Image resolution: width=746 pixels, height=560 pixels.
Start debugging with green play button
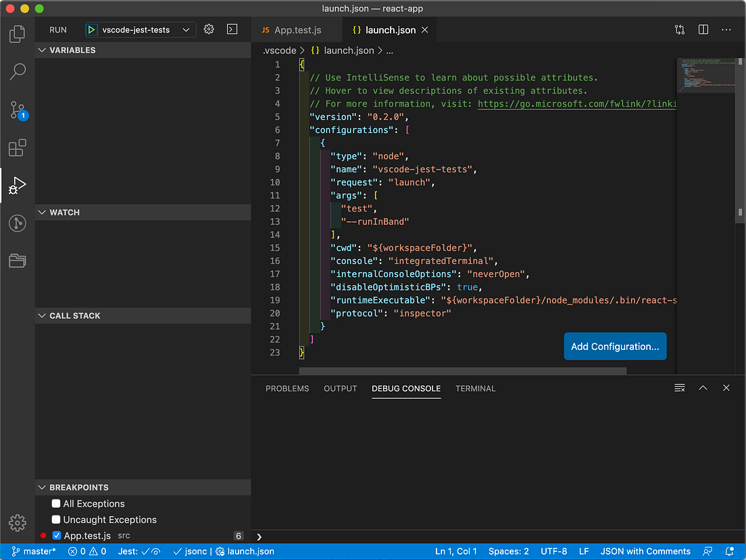[x=91, y=30]
